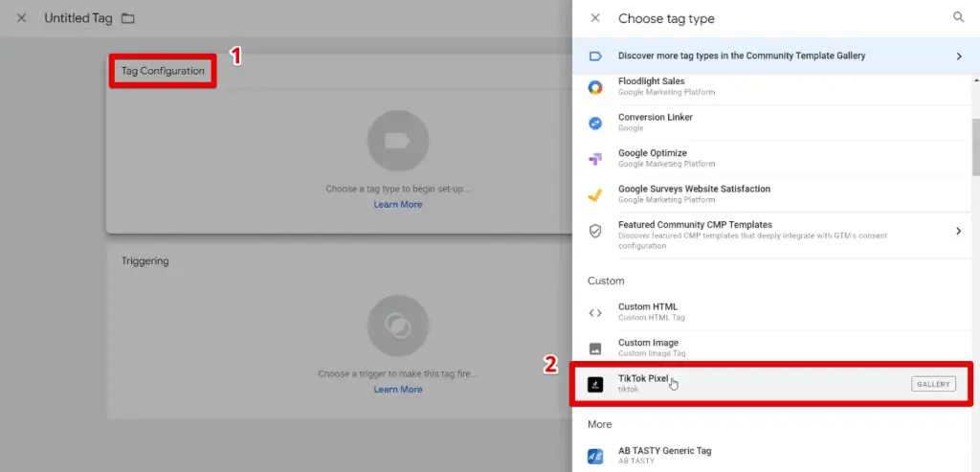This screenshot has width=980, height=472.
Task: Choose AB TASTY Generic Tag
Action: [x=772, y=456]
